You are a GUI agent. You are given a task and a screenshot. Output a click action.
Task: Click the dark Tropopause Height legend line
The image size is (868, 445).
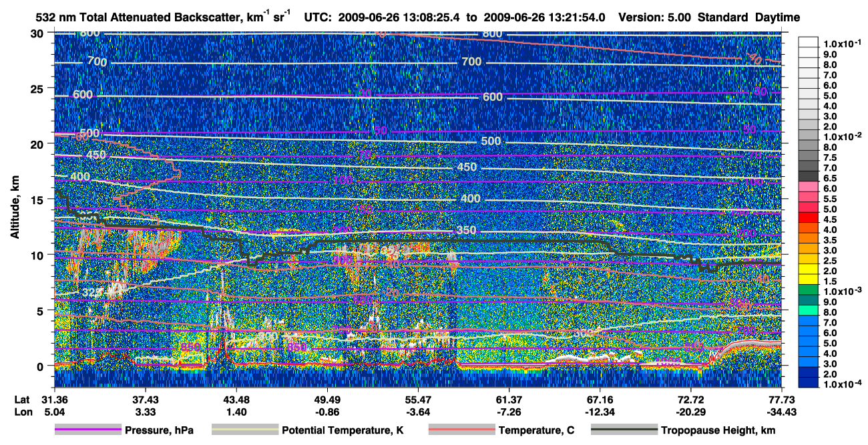click(x=623, y=430)
